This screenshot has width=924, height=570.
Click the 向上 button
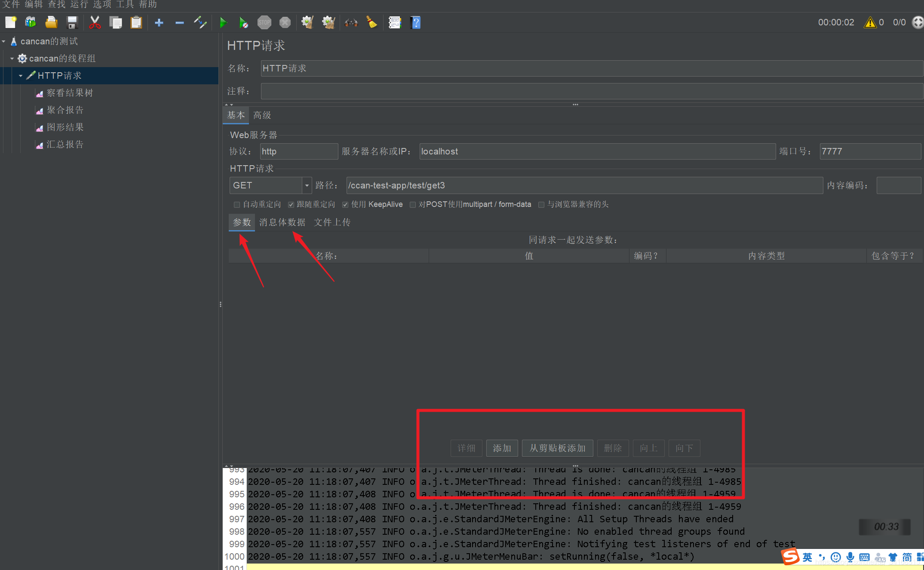648,448
